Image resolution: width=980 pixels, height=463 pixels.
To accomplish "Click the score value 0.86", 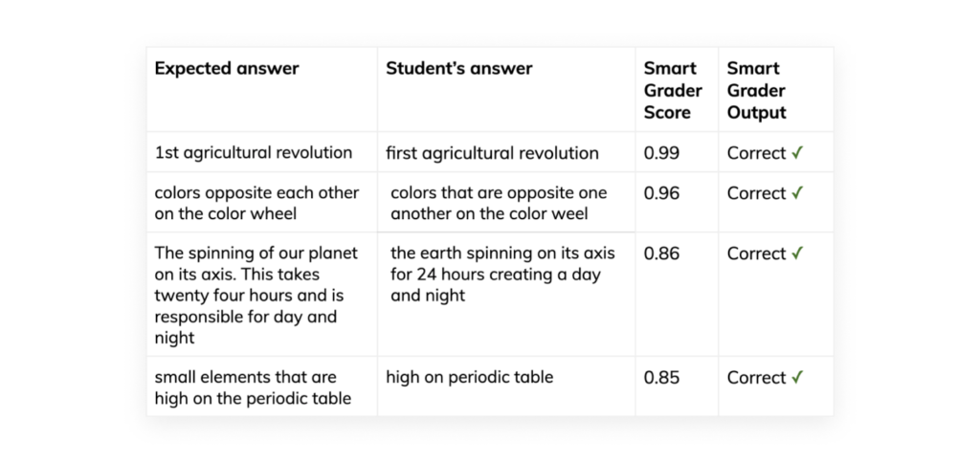I will [661, 254].
